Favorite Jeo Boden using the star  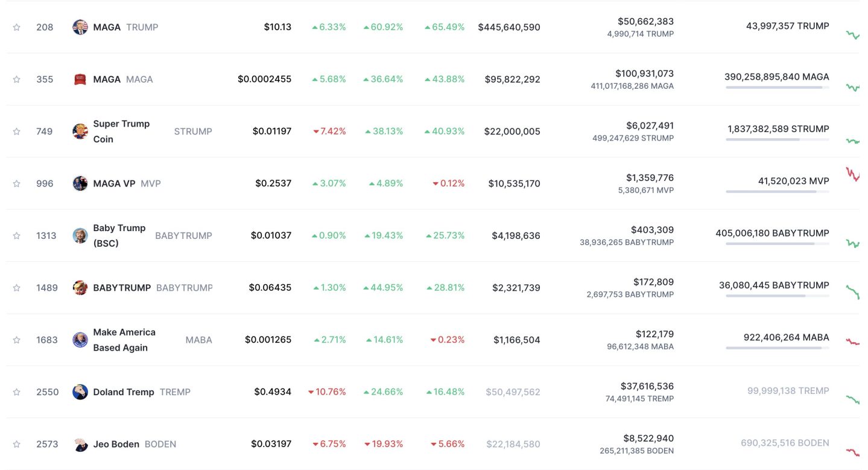click(x=17, y=444)
